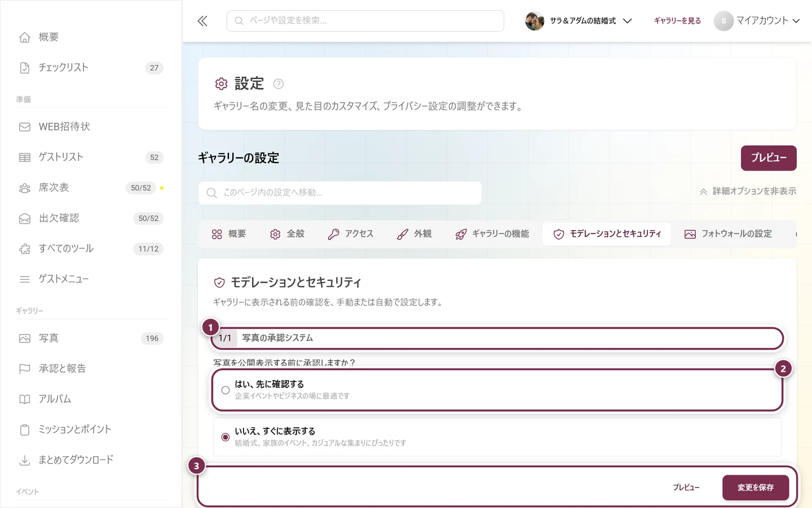Hide advanced options via 詳細オプションを非表示
Screen dimensions: 812x508
pyautogui.click(x=748, y=191)
